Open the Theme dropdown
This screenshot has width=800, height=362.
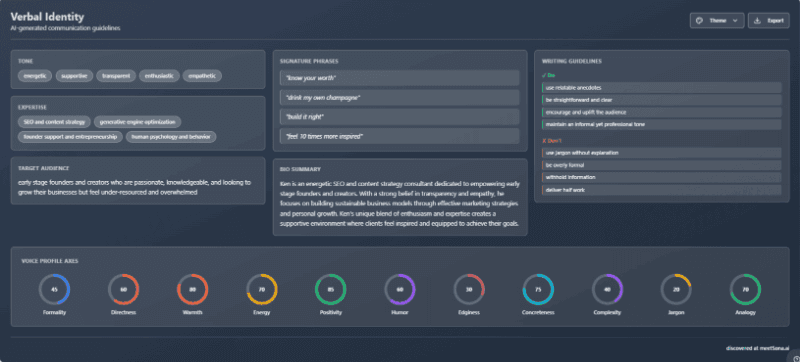tap(717, 21)
